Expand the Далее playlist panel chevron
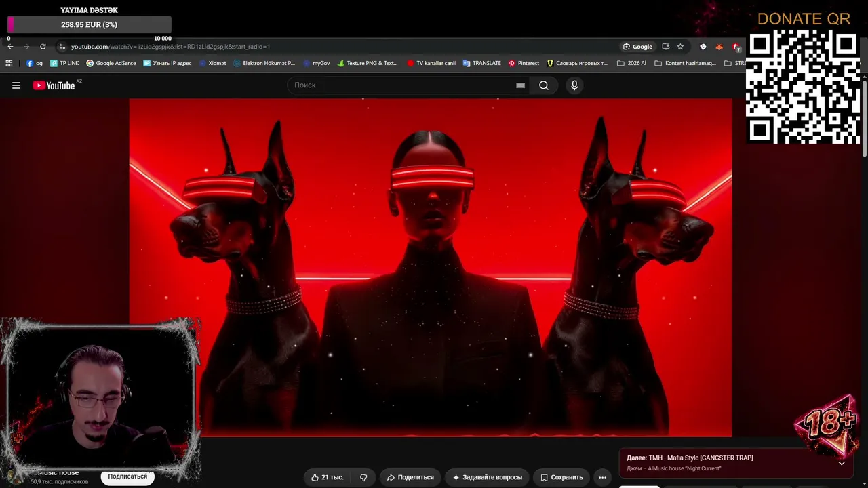This screenshot has width=868, height=488. coord(842,463)
